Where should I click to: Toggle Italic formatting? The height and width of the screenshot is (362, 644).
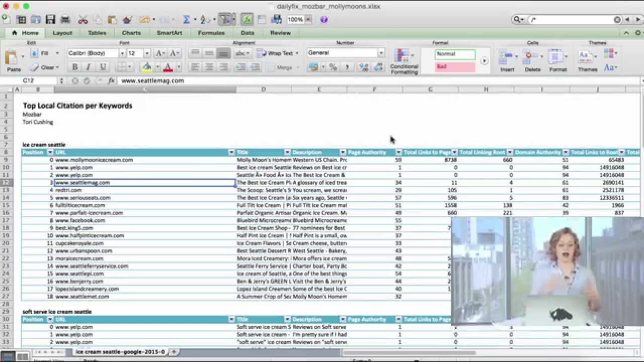click(89, 67)
